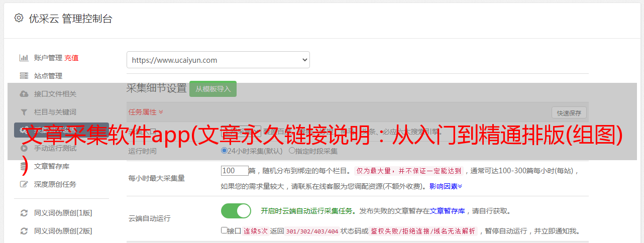Screen dimensions: 644x243
Task: Click the 快速保存 button
Action: point(569,112)
